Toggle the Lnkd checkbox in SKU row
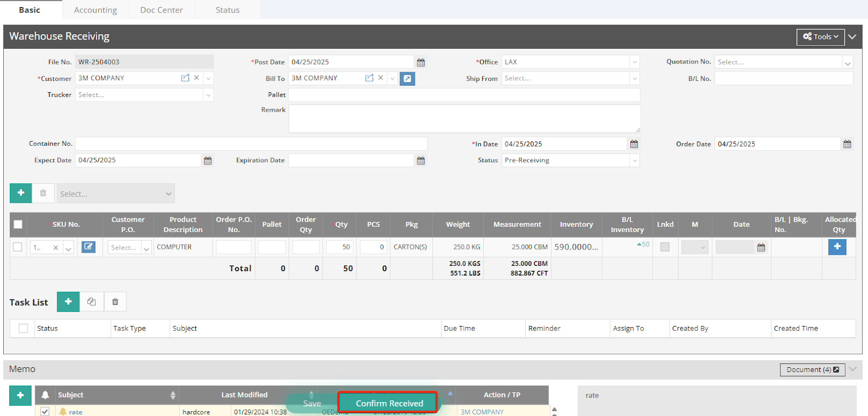 tap(665, 247)
